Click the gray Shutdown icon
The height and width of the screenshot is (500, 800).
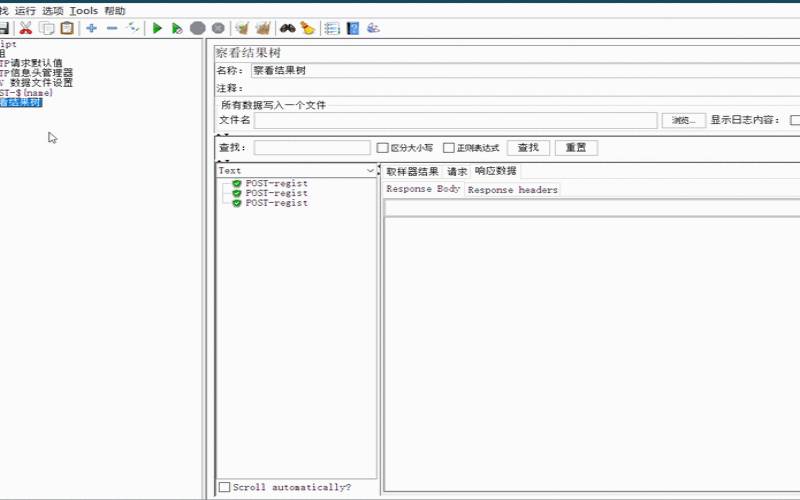tap(218, 28)
